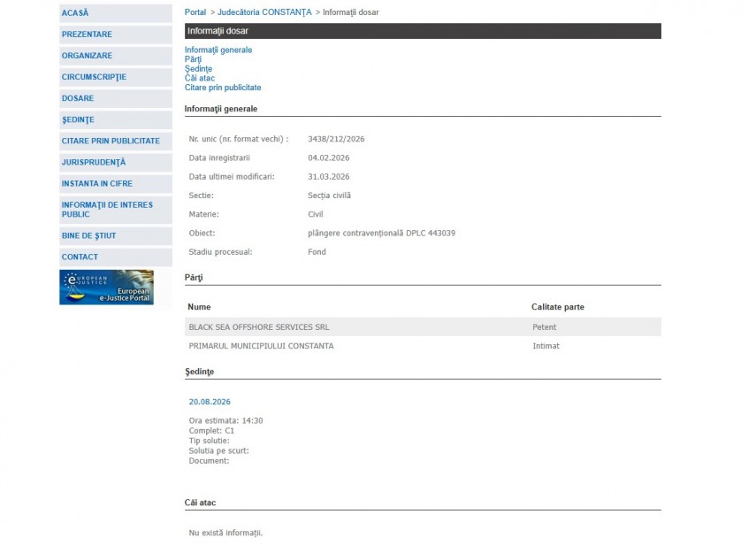This screenshot has width=756, height=545.
Task: Open the ACASĂ menu item
Action: (75, 13)
